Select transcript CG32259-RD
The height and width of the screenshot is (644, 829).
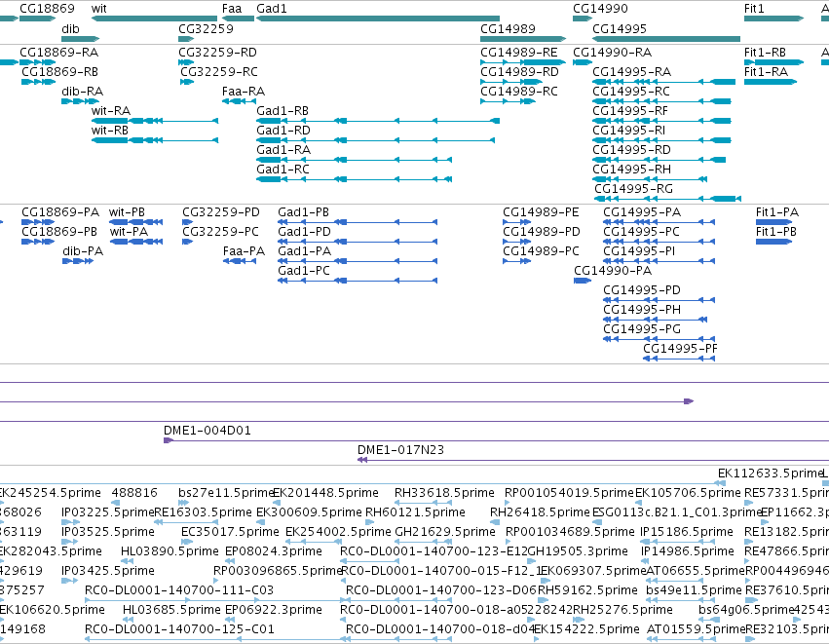186,62
